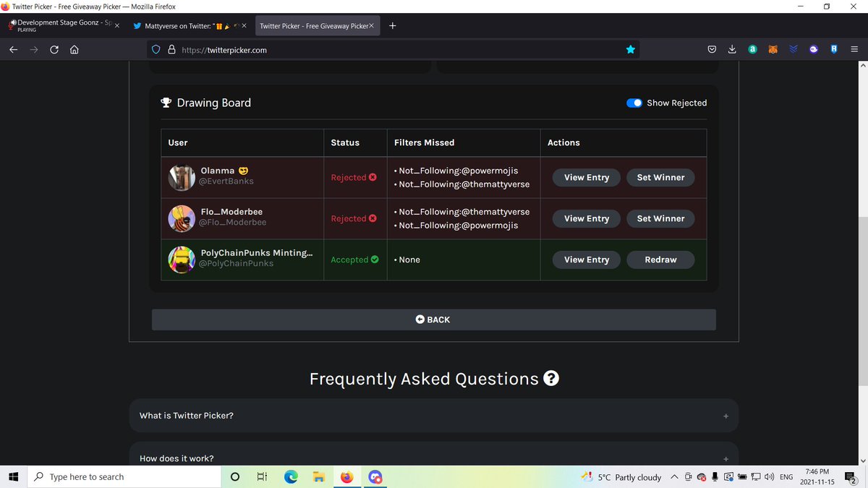Open the Windows Start menu
The height and width of the screenshot is (488, 868).
[x=13, y=477]
